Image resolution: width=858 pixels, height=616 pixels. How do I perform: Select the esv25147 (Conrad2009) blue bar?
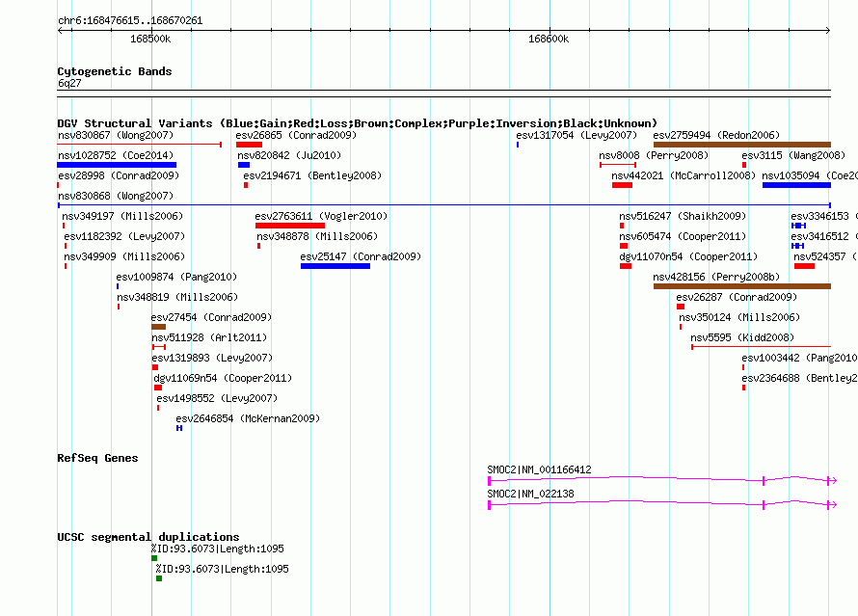pos(335,266)
